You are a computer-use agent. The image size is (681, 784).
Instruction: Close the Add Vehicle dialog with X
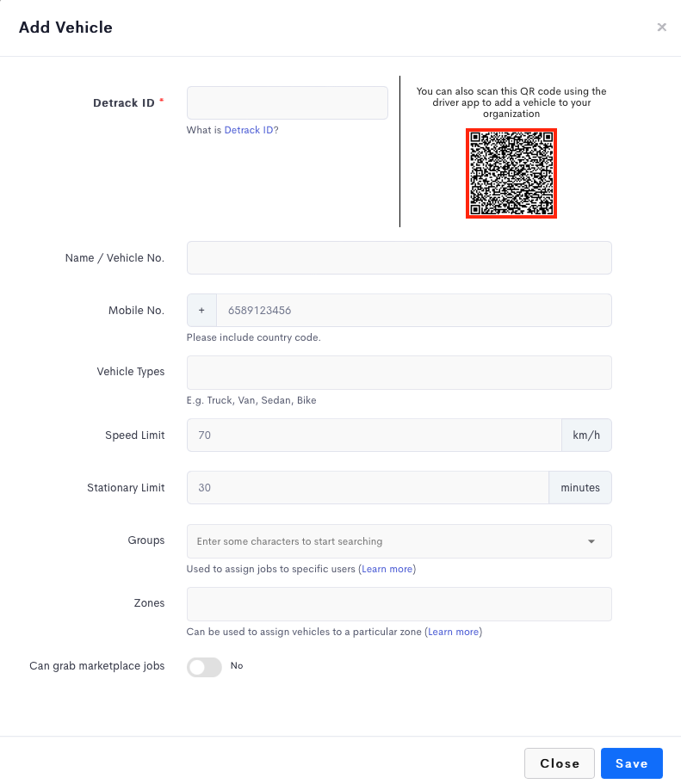click(x=661, y=27)
